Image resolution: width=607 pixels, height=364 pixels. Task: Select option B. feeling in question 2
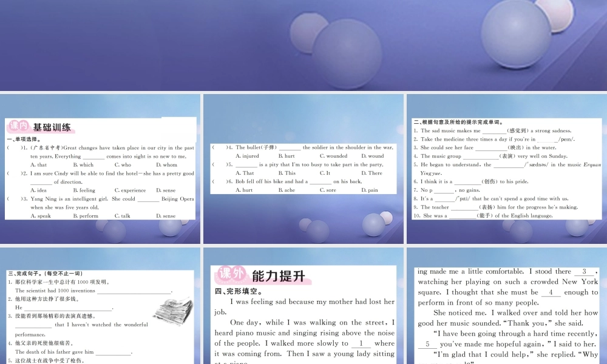pos(84,190)
